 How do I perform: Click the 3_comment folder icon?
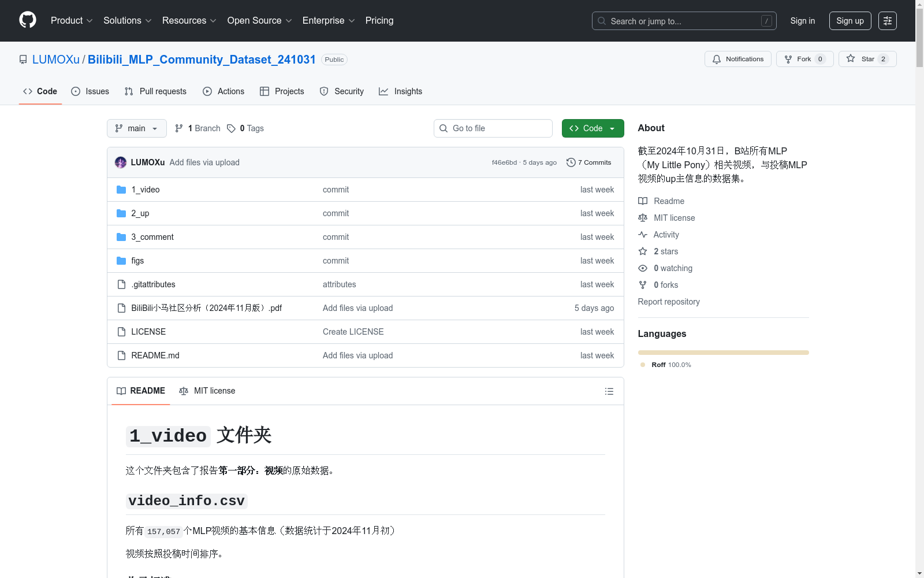(x=121, y=237)
